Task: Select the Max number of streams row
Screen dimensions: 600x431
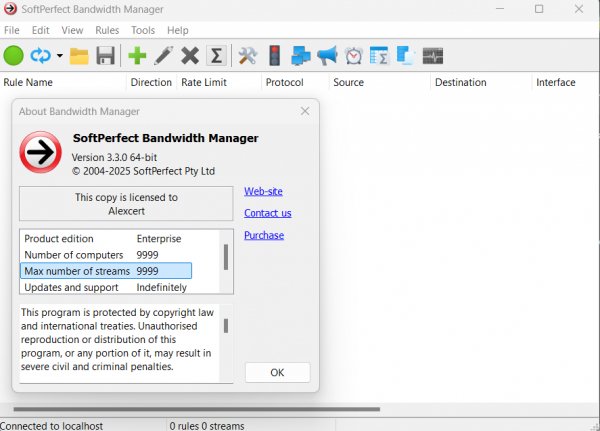Action: tap(106, 271)
